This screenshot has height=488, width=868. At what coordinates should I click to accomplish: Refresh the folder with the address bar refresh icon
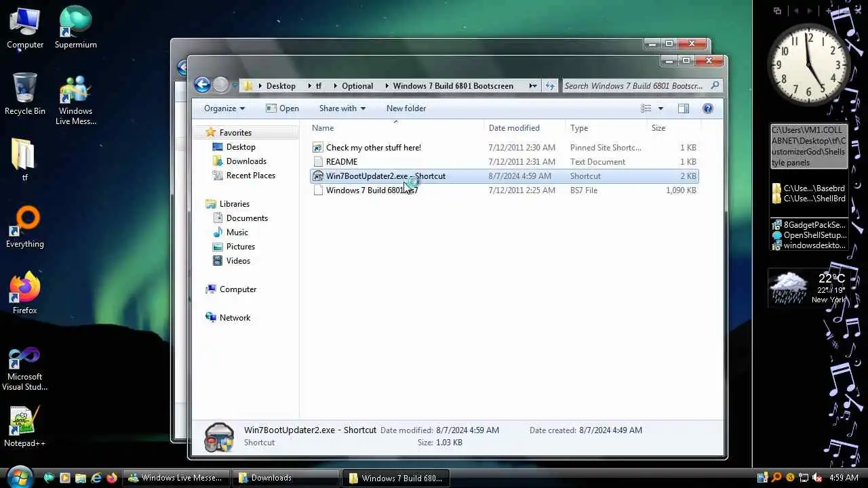550,86
